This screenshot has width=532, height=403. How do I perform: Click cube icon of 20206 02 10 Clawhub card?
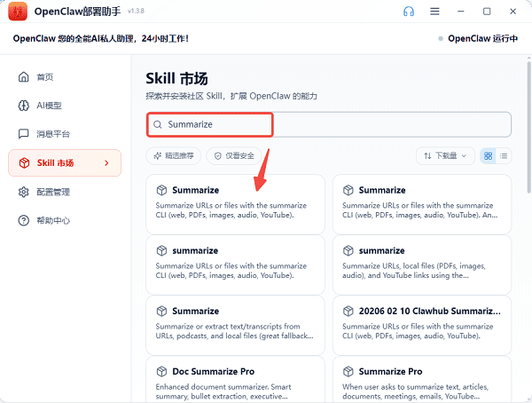pyautogui.click(x=348, y=311)
